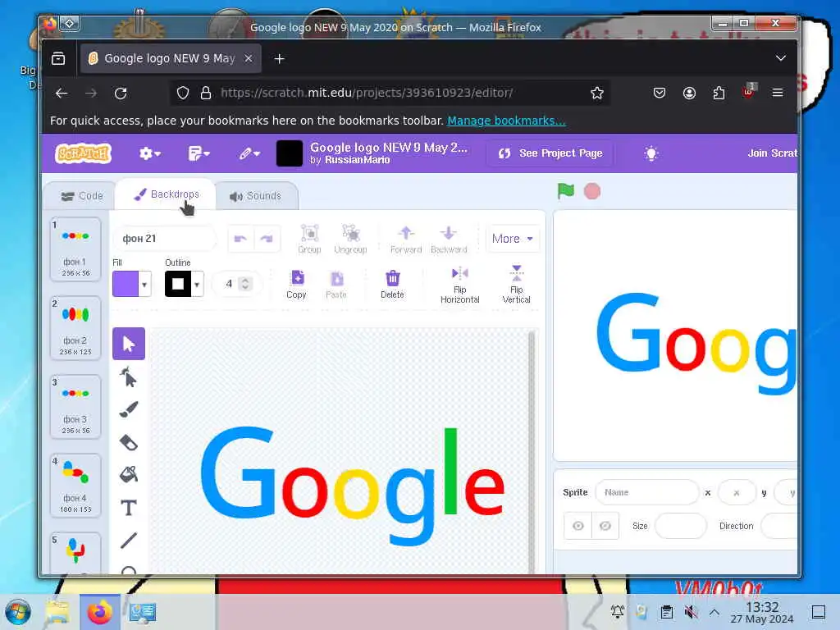Viewport: 840px width, 630px height.
Task: Send selection Backward one layer
Action: point(449,239)
